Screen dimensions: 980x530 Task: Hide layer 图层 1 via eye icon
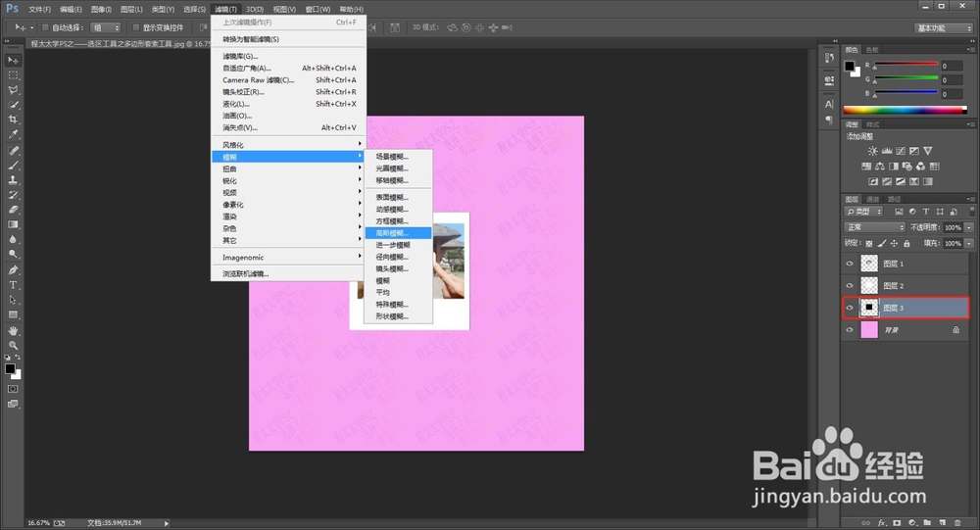point(850,264)
